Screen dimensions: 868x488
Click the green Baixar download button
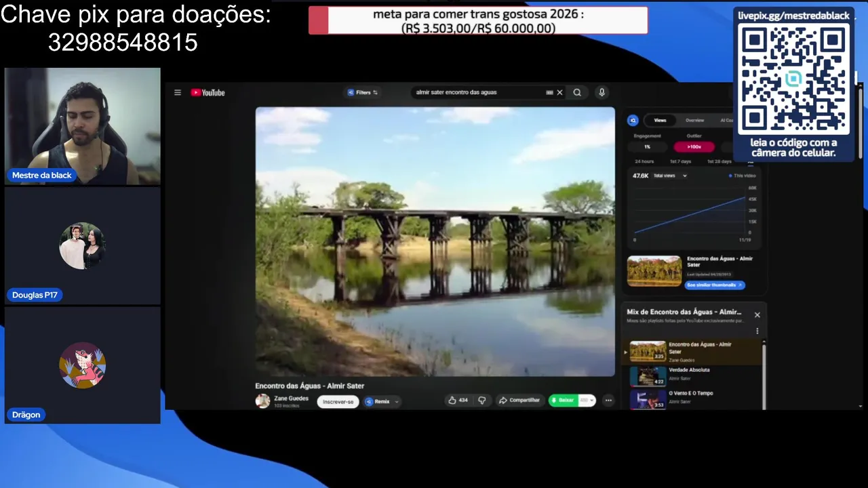(563, 401)
